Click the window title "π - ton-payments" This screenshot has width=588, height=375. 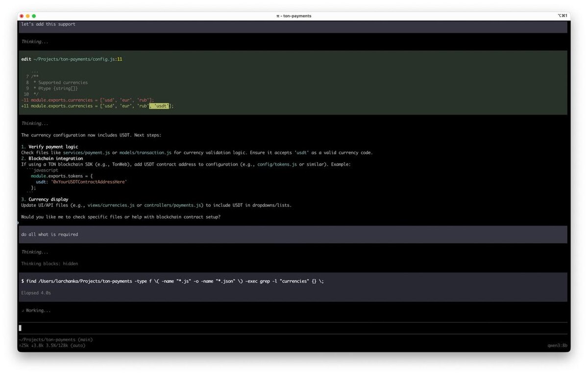tap(294, 16)
